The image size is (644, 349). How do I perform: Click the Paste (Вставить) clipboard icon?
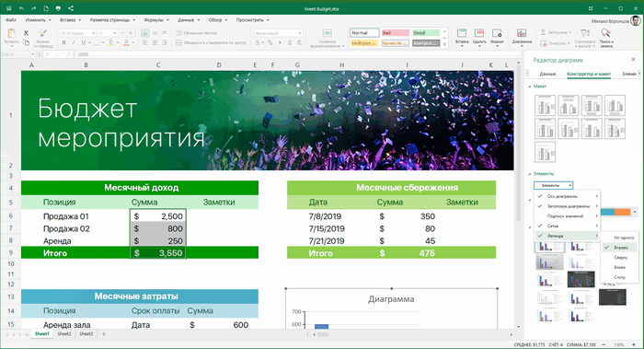coord(11,33)
